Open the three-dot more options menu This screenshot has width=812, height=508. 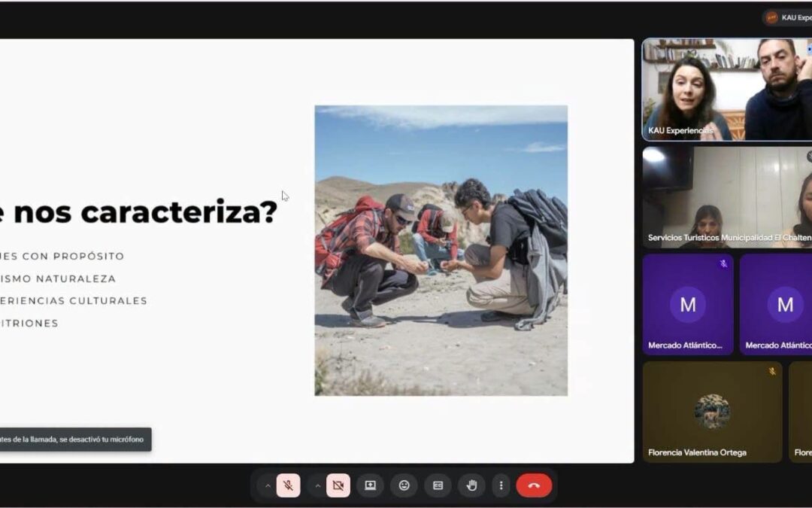point(501,485)
